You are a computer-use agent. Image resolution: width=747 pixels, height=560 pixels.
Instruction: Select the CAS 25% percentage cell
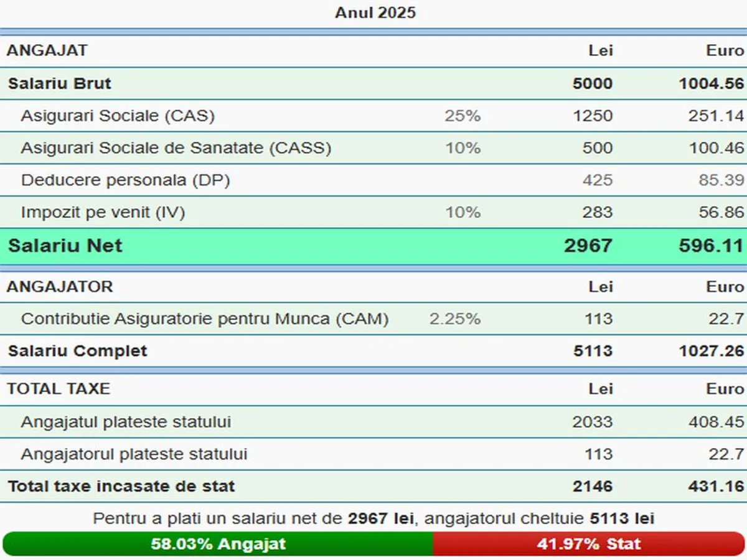462,116
